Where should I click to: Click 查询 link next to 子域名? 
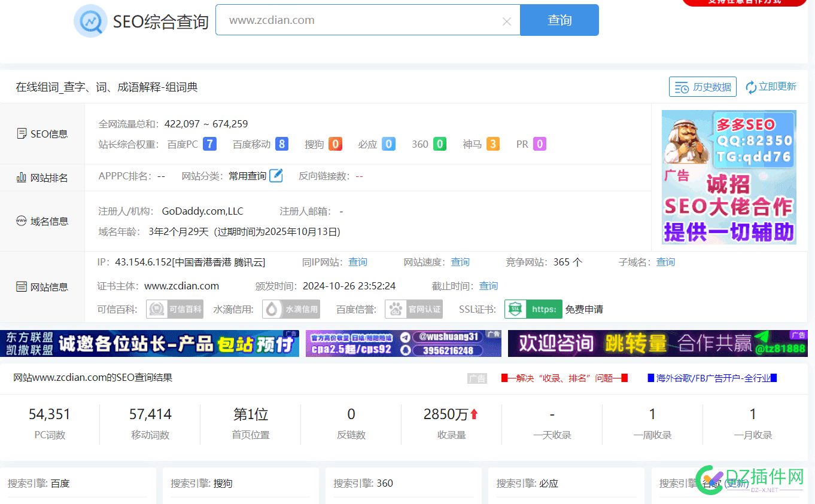coord(665,262)
